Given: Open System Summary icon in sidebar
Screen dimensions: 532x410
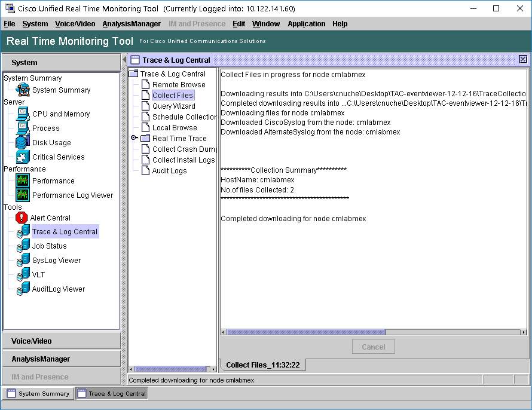Looking at the screenshot, I should [x=23, y=90].
